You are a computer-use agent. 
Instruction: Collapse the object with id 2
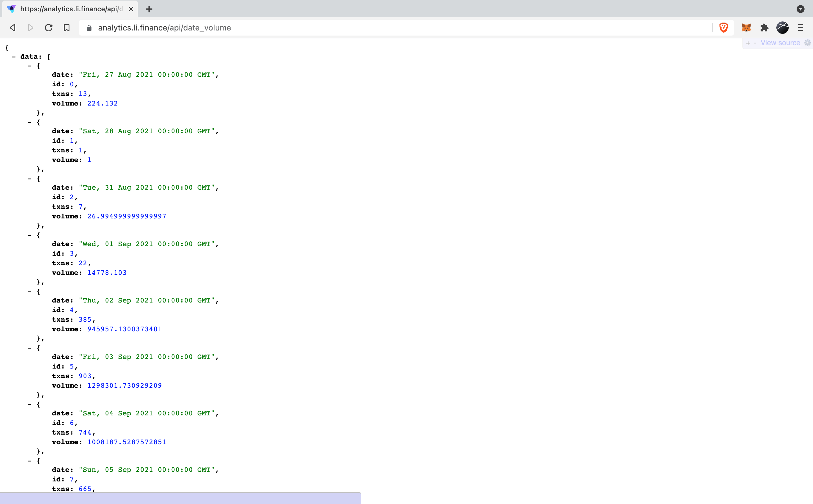(30, 179)
